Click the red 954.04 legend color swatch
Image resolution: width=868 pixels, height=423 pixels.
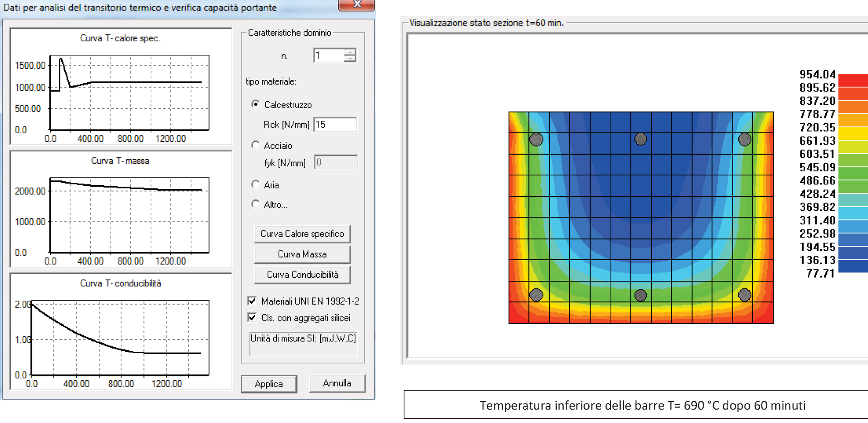click(853, 81)
